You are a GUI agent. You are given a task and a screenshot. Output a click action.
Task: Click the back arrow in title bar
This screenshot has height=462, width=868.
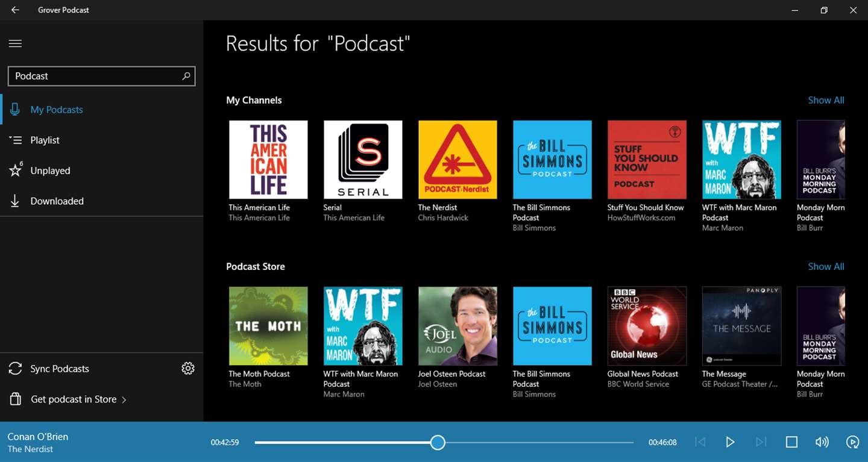(x=15, y=10)
